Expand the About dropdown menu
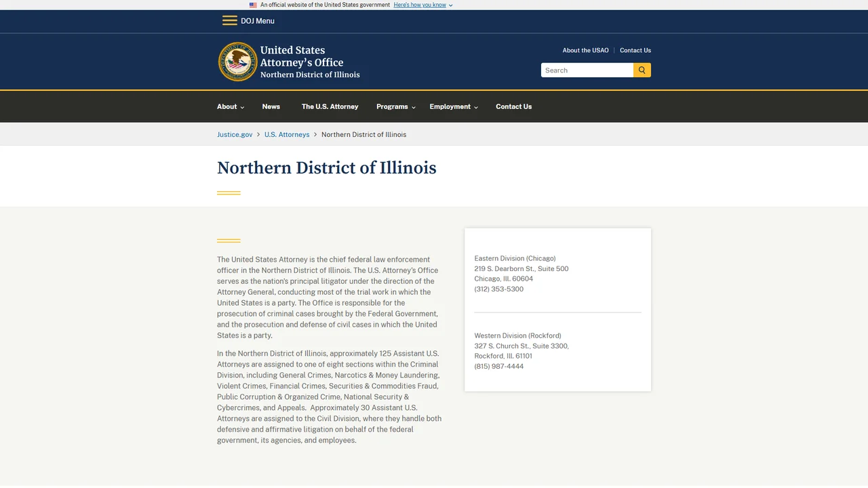This screenshot has height=488, width=868. coord(231,106)
